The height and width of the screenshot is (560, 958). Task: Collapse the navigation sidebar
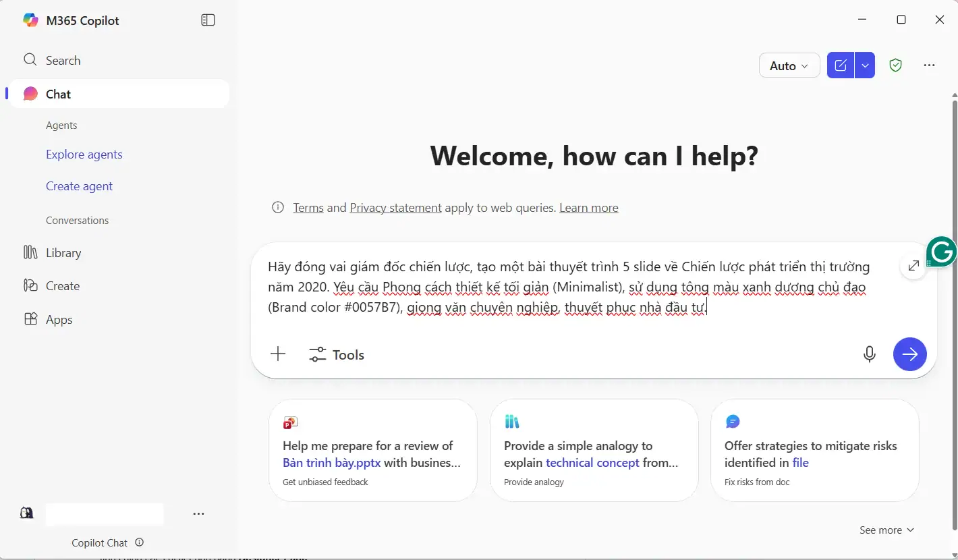tap(208, 20)
